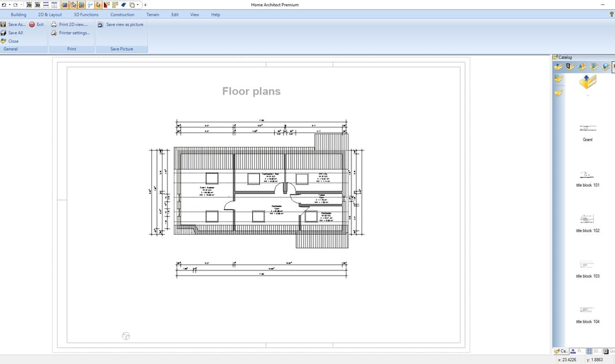This screenshot has width=615, height=364.
Task: Switch to the 3D bottom panel tab
Action: tap(593, 351)
